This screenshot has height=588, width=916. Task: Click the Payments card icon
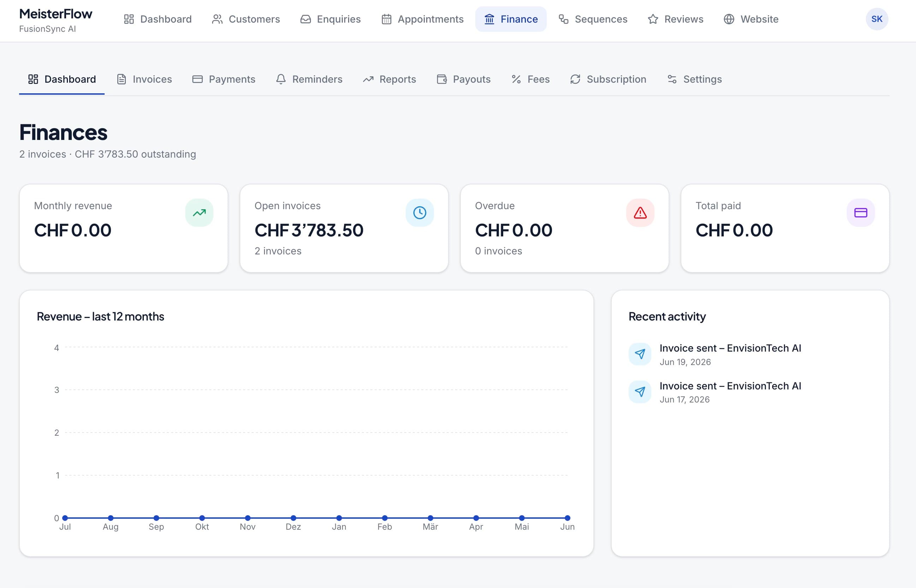coord(198,80)
